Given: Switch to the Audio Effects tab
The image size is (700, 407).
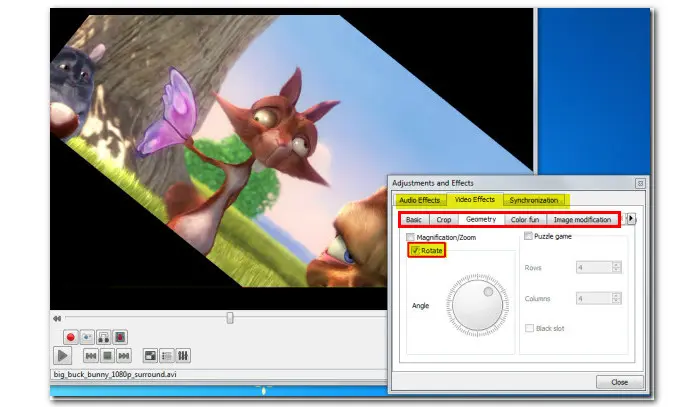Looking at the screenshot, I should coord(420,200).
